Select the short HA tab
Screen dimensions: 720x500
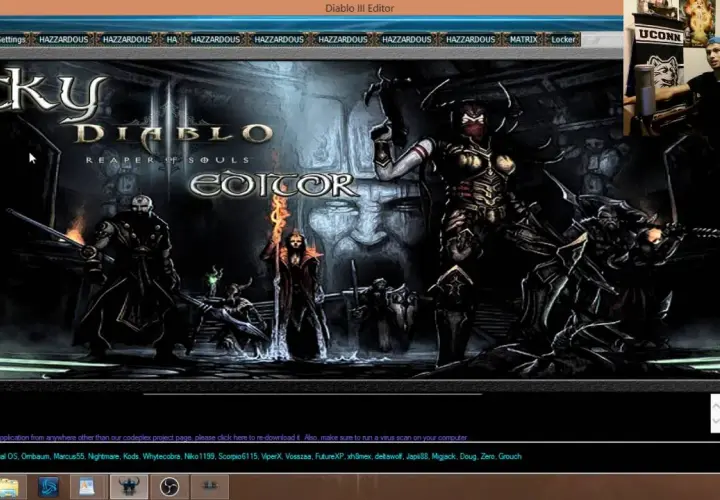[x=171, y=39]
